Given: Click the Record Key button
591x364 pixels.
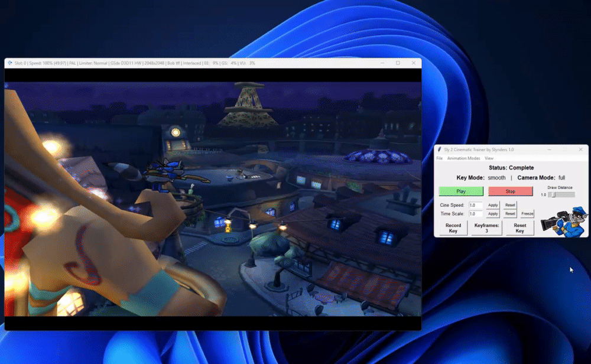Looking at the screenshot, I should click(453, 228).
